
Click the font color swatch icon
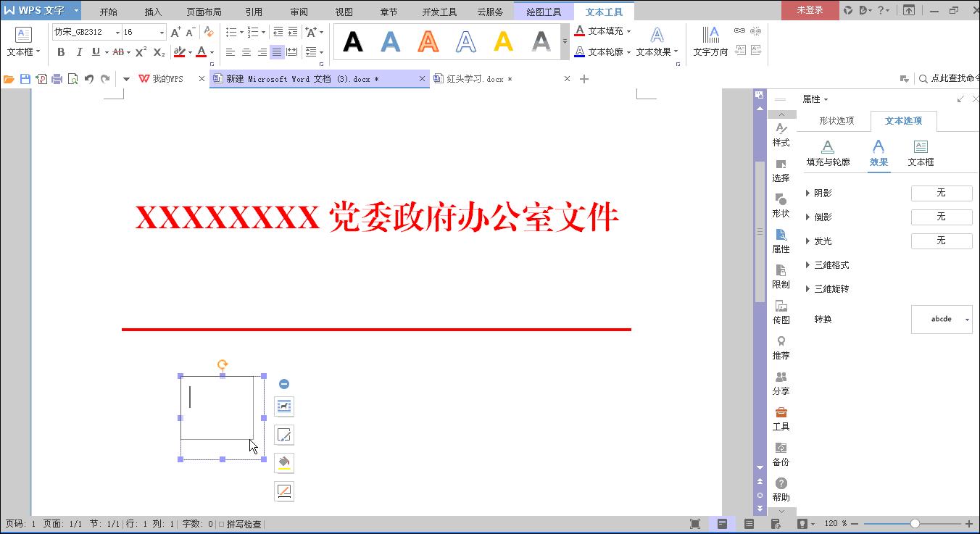coord(201,52)
